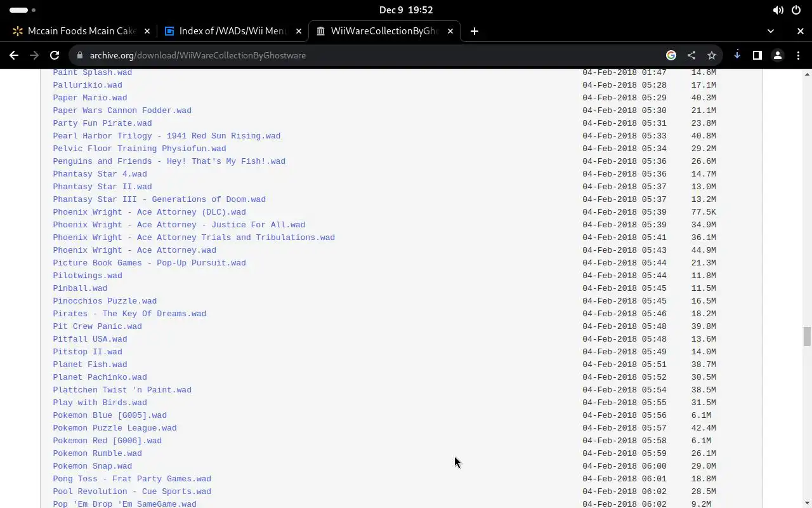Open the tab search dropdown
Viewport: 812px width, 508px height.
[x=771, y=30]
